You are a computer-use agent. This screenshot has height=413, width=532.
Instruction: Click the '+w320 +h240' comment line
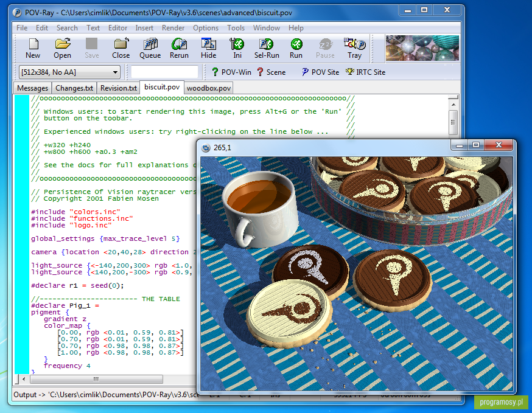coord(67,145)
